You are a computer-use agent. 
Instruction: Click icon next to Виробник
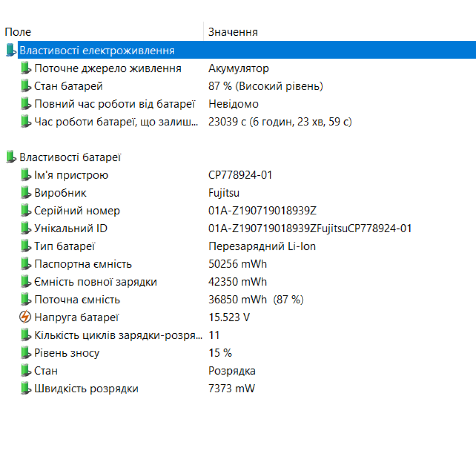26,192
